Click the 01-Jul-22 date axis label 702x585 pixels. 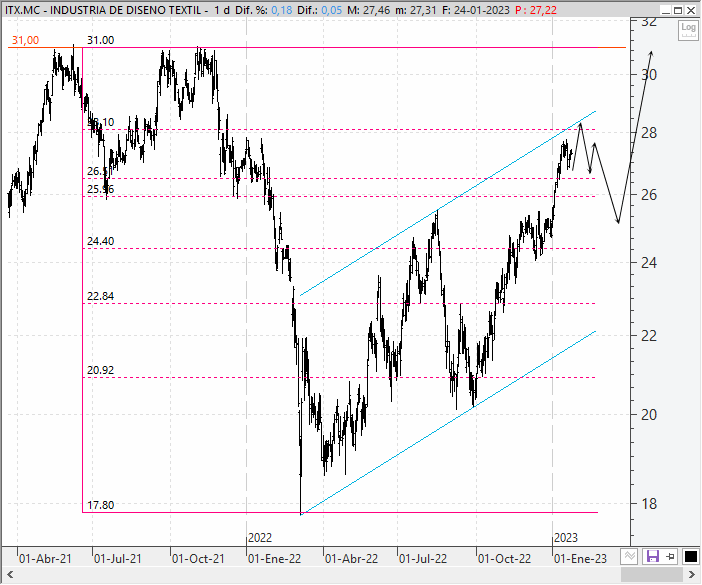[x=423, y=559]
